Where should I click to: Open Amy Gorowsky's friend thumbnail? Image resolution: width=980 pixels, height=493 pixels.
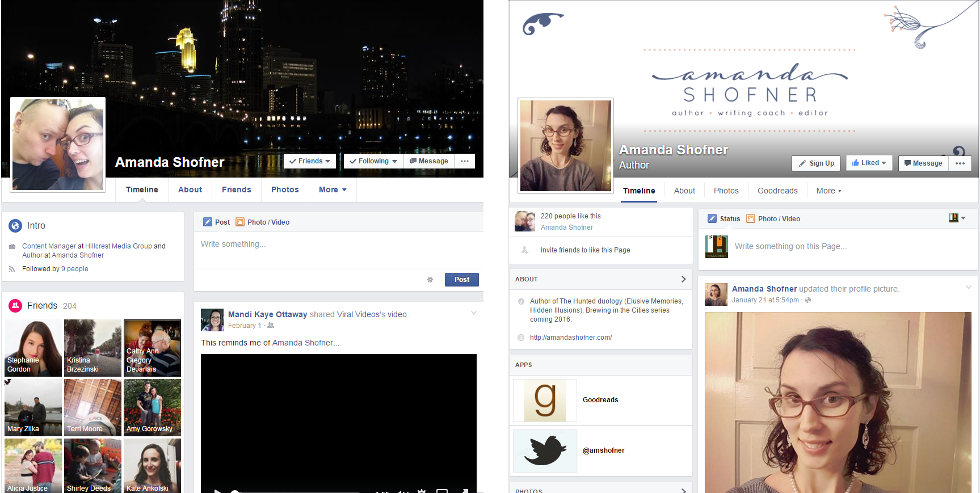click(x=152, y=407)
